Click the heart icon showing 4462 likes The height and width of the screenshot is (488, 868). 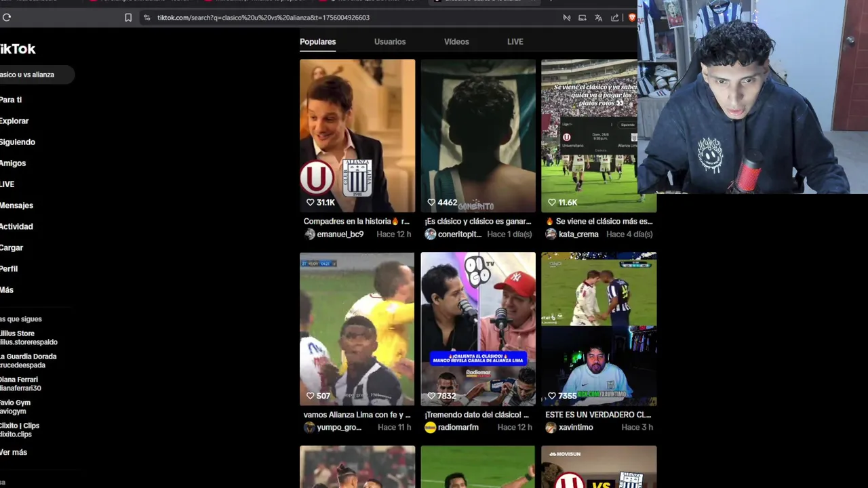tap(431, 203)
